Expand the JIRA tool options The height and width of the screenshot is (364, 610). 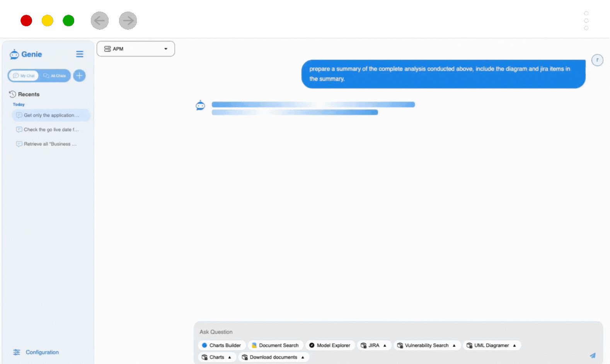pyautogui.click(x=374, y=345)
